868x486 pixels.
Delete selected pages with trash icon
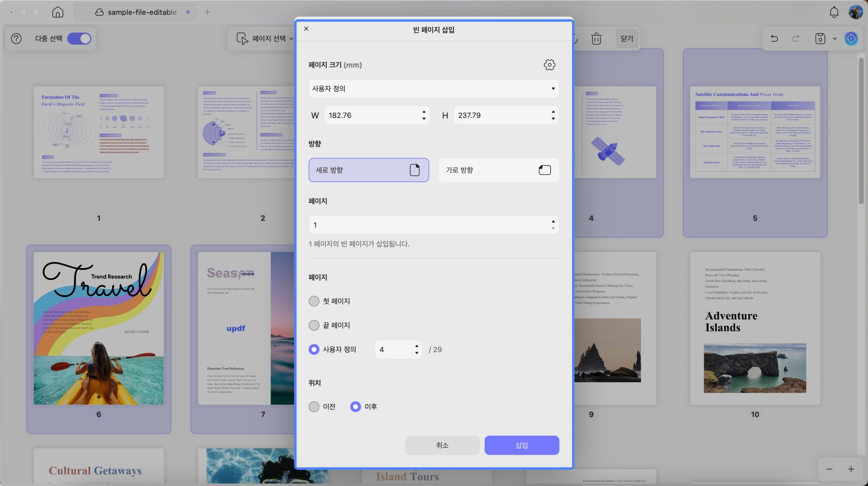[x=596, y=39]
